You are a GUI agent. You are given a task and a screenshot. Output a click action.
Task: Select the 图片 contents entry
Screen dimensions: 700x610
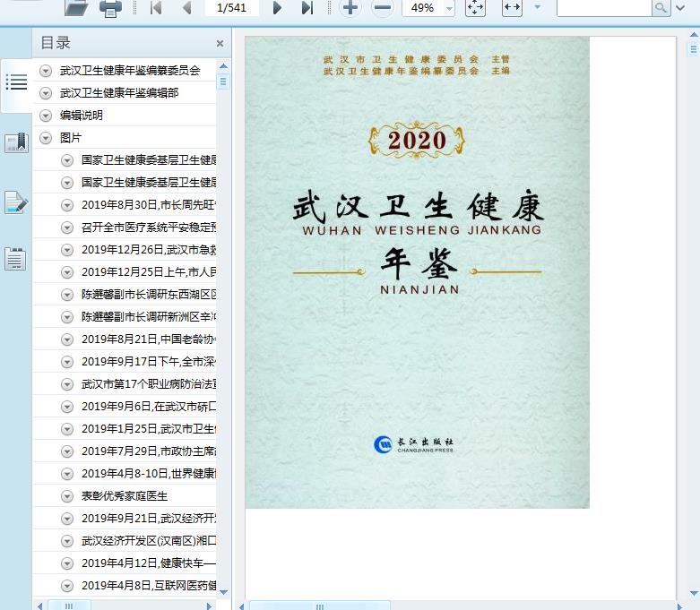coord(71,138)
